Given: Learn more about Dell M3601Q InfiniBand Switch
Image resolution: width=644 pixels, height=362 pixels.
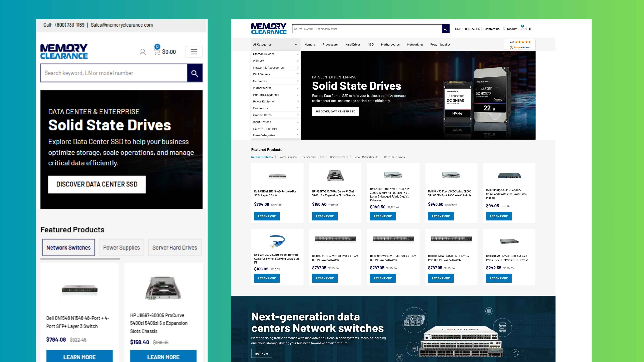Looking at the screenshot, I should click(499, 216).
